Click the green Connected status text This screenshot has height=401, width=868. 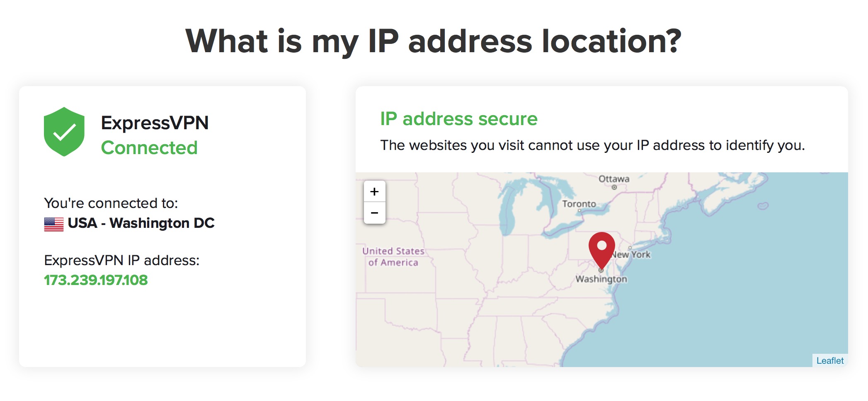click(149, 148)
